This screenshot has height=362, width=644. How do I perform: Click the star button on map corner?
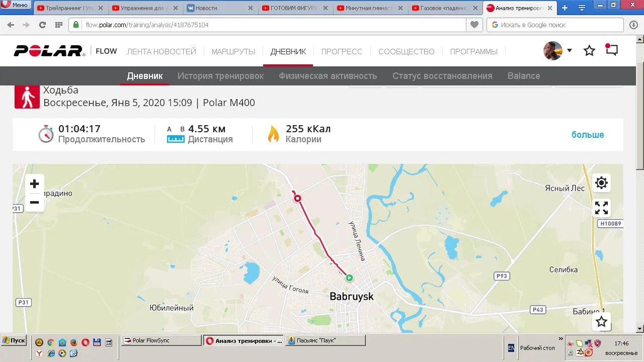click(601, 322)
